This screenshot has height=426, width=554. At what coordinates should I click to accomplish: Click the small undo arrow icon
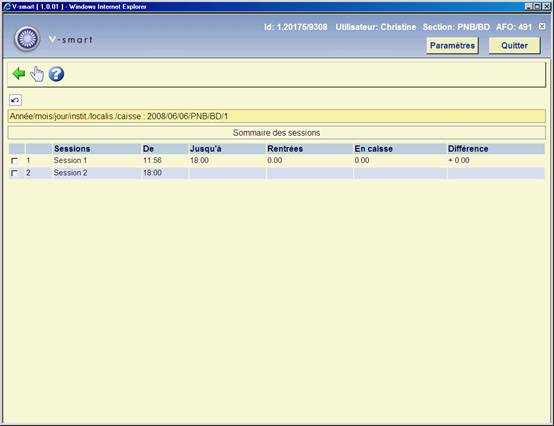tap(15, 100)
